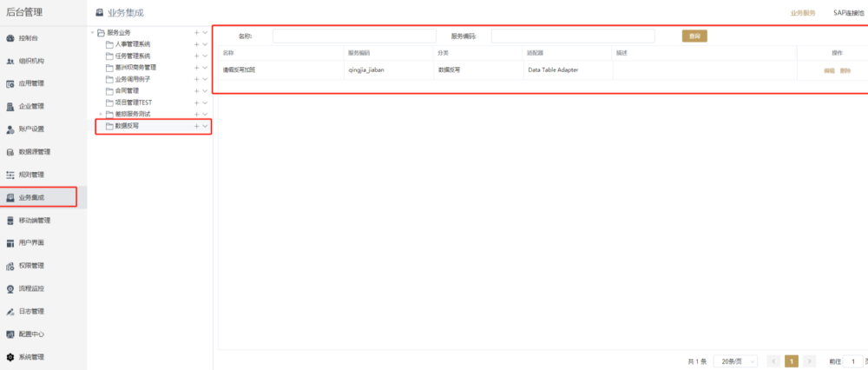
Task: Click 编辑 link in the table row
Action: click(829, 70)
